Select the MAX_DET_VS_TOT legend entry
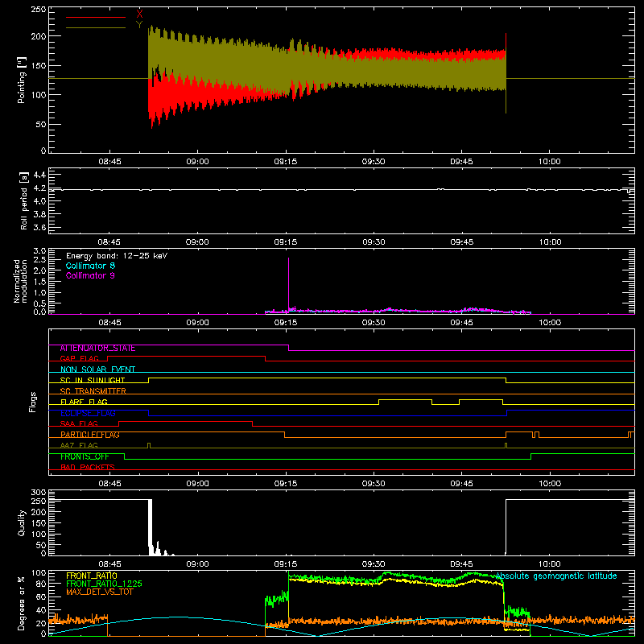 point(99,592)
